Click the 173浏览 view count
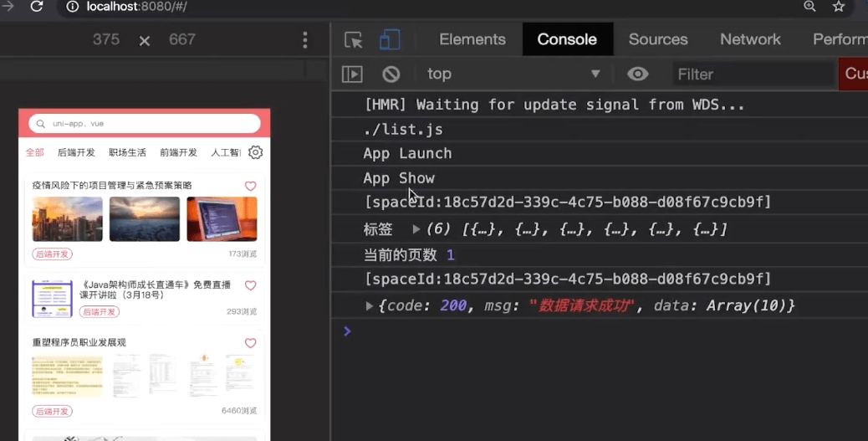This screenshot has width=868, height=441. click(x=243, y=254)
